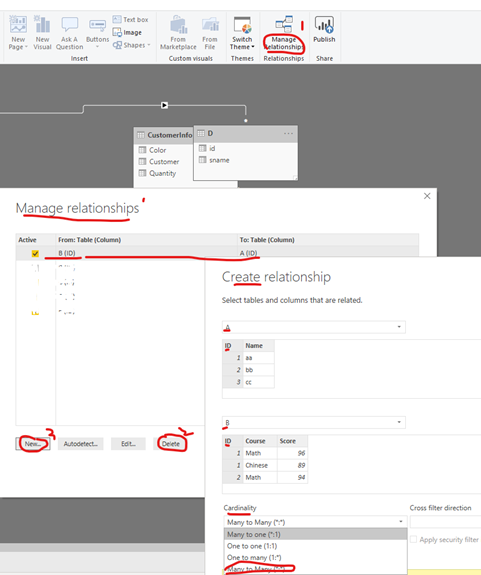
Task: Click the Chinese course cell
Action: pos(260,465)
